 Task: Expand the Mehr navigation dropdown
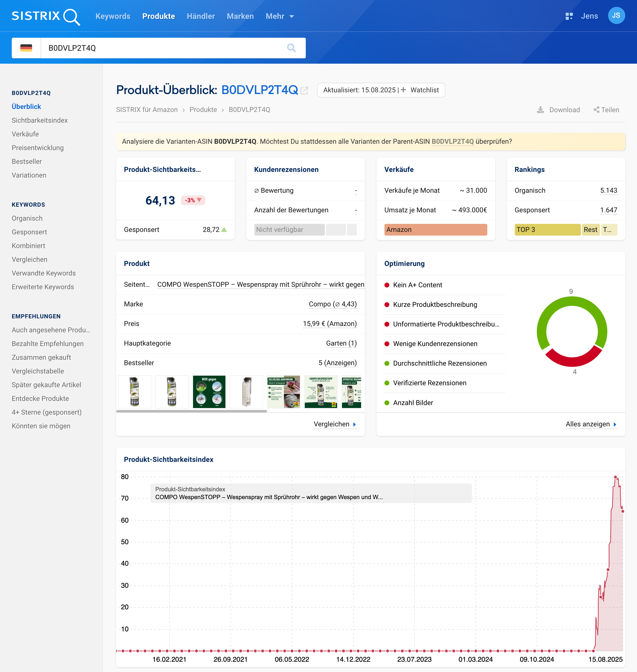pyautogui.click(x=280, y=16)
